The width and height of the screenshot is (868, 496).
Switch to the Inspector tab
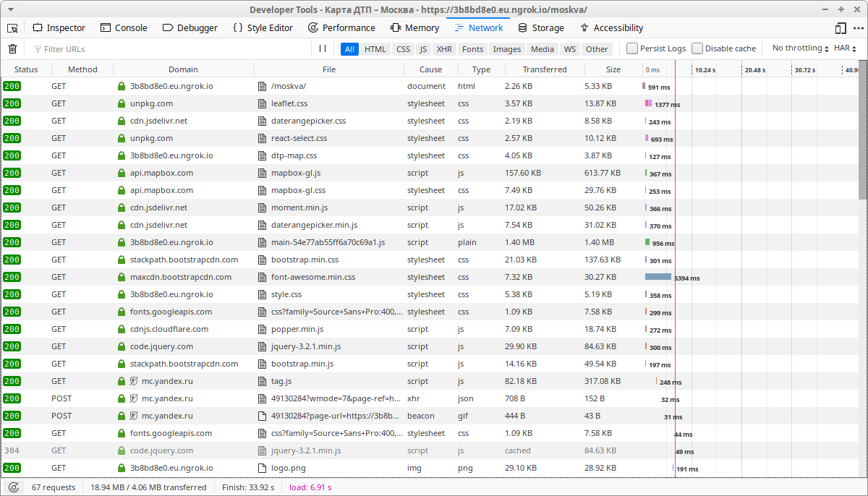(59, 28)
